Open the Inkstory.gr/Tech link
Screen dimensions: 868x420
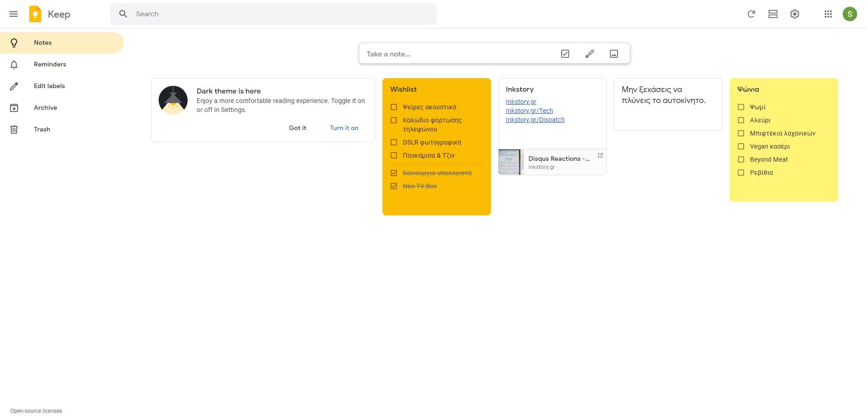pos(529,111)
